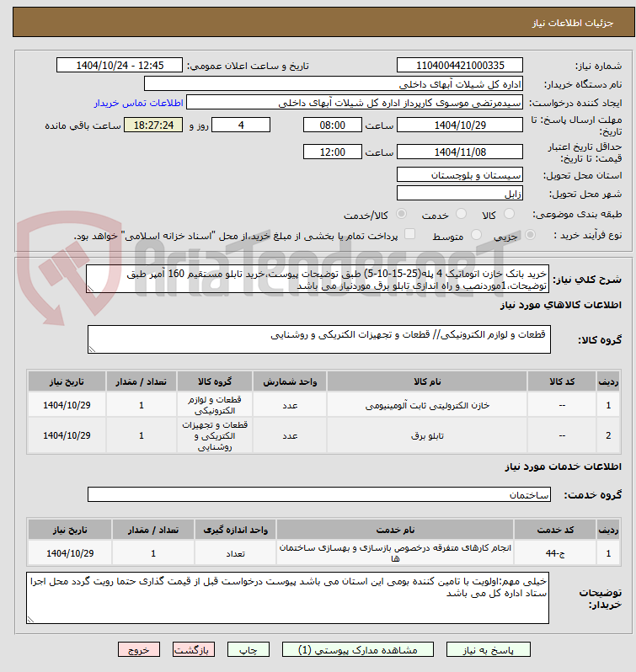The width and height of the screenshot is (636, 672).
Task: Click the heading اطلاعات خدمات مورد نیاز
Action: point(564,467)
